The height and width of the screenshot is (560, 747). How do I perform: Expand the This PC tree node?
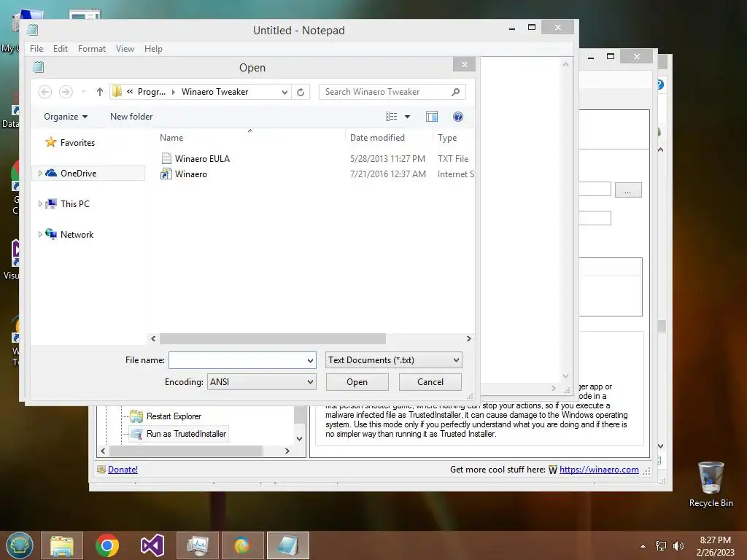tap(40, 204)
